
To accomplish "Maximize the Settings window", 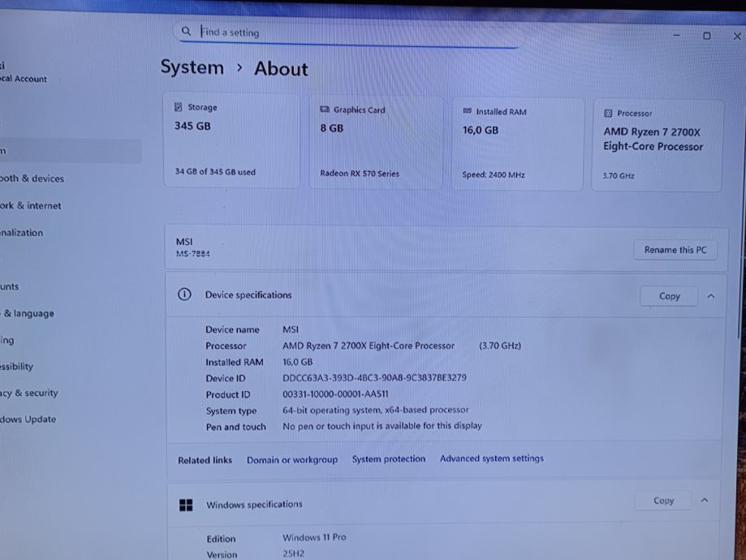I will (706, 36).
